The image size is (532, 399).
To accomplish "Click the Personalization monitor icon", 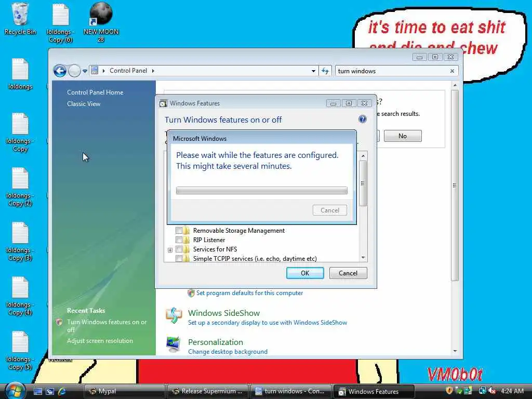I will 174,345.
